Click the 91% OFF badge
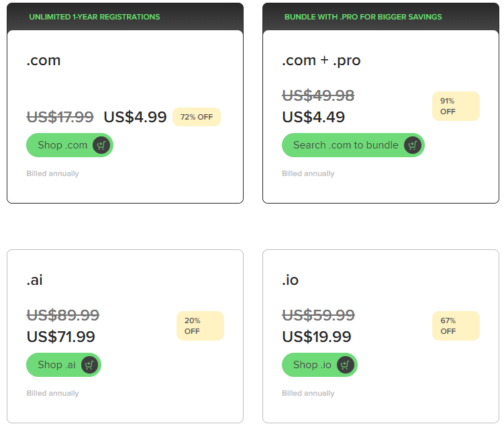The width and height of the screenshot is (504, 430). [456, 106]
